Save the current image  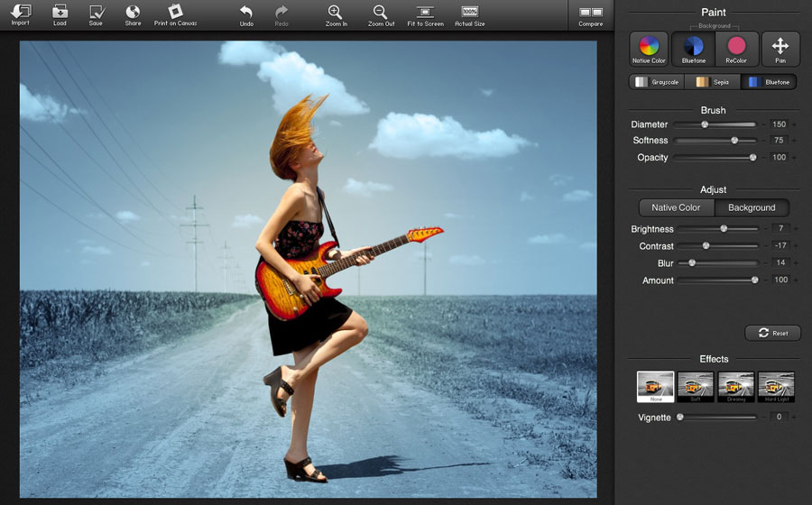pyautogui.click(x=96, y=13)
